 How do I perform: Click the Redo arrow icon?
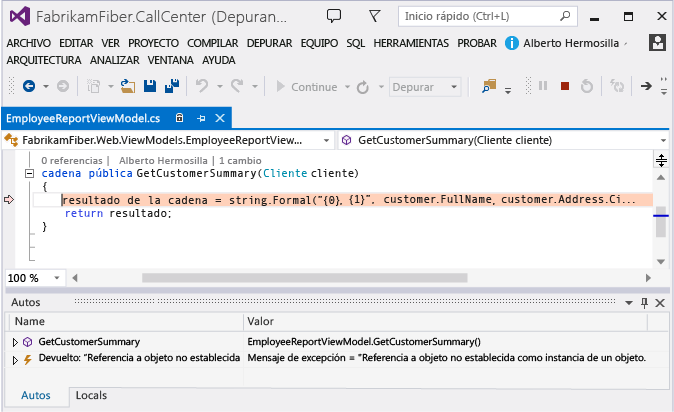pos(237,86)
